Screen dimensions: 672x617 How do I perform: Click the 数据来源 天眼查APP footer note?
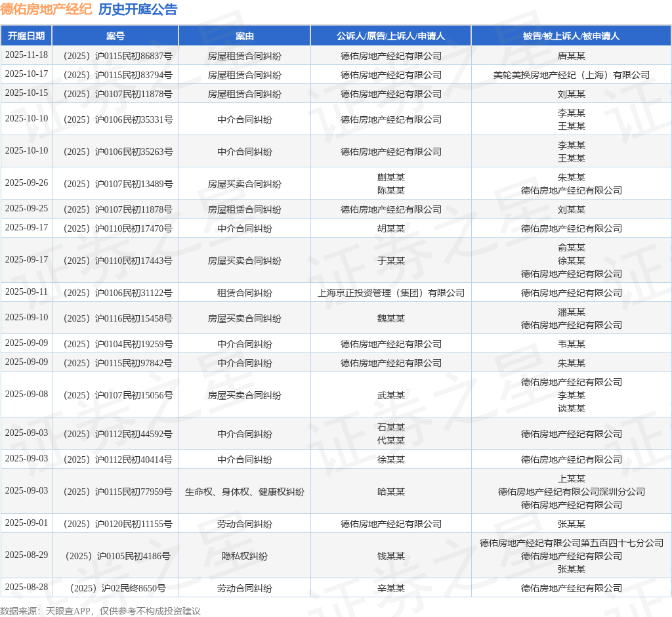coord(100,610)
